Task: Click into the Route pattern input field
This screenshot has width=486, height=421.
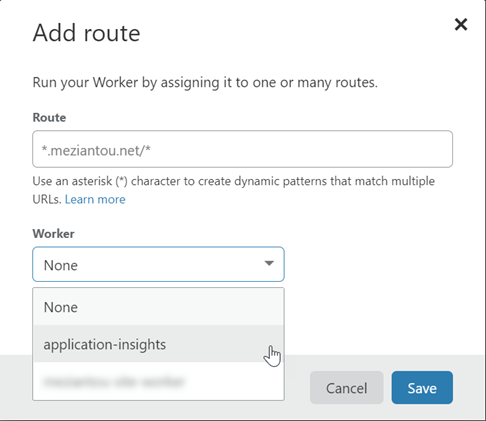Action: (x=242, y=149)
